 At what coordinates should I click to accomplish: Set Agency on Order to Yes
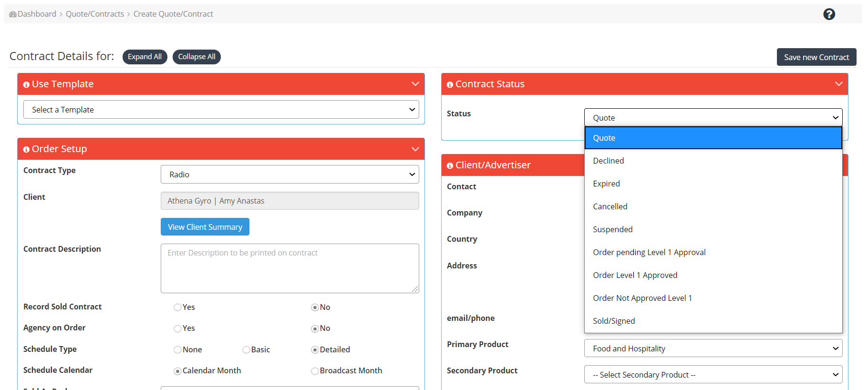177,328
